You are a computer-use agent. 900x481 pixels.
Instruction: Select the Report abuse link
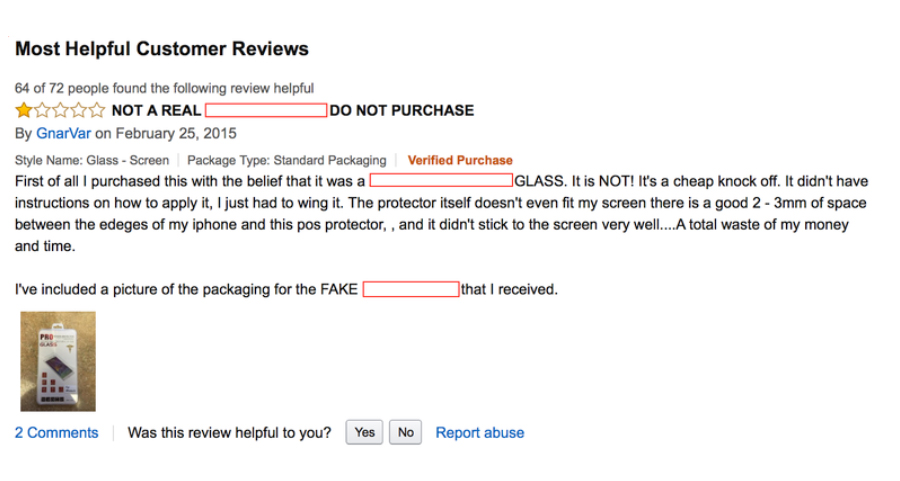coord(480,433)
